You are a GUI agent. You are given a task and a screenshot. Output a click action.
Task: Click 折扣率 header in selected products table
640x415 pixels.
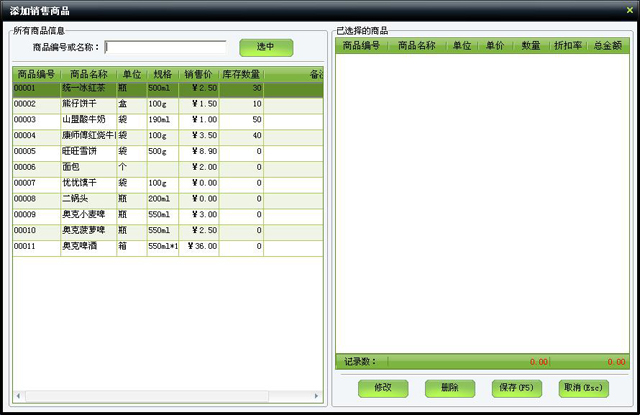567,45
